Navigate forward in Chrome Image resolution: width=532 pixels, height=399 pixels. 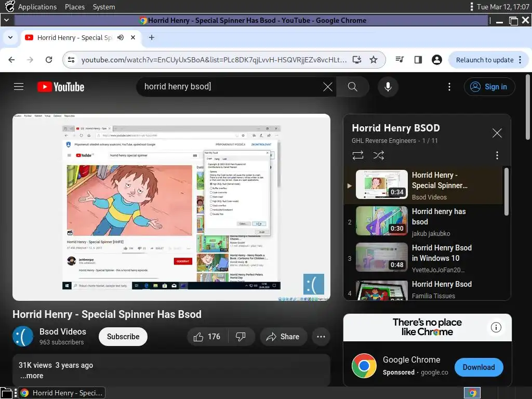[x=30, y=60]
